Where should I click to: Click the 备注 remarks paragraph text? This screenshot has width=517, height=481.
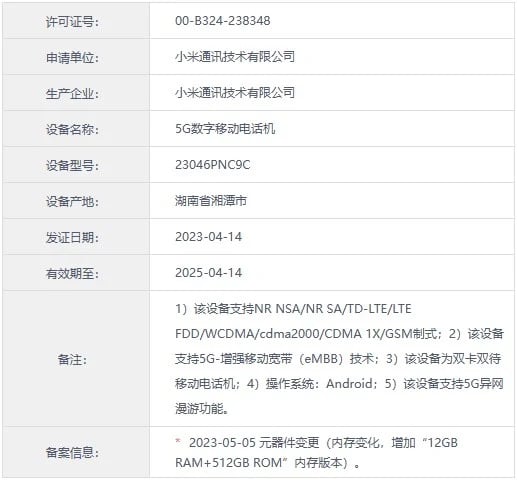[x=339, y=359]
